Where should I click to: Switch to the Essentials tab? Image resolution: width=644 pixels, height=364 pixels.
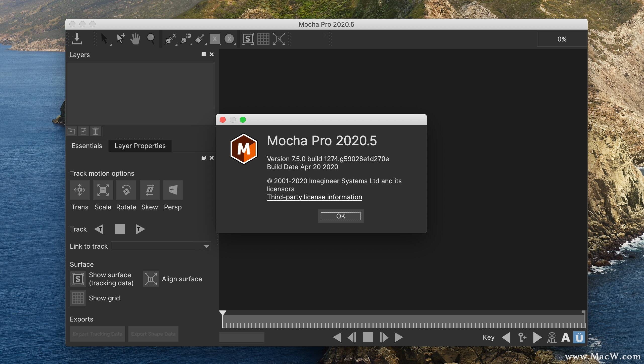(x=87, y=146)
